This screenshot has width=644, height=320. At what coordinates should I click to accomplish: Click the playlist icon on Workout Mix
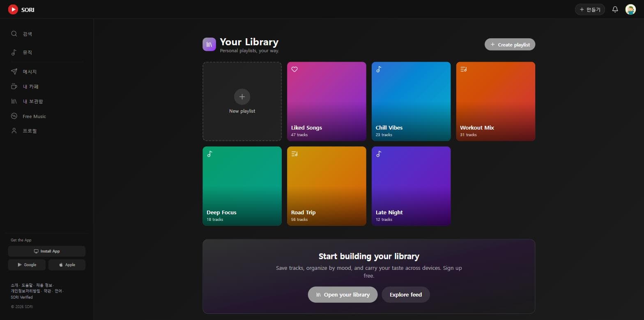tap(463, 70)
